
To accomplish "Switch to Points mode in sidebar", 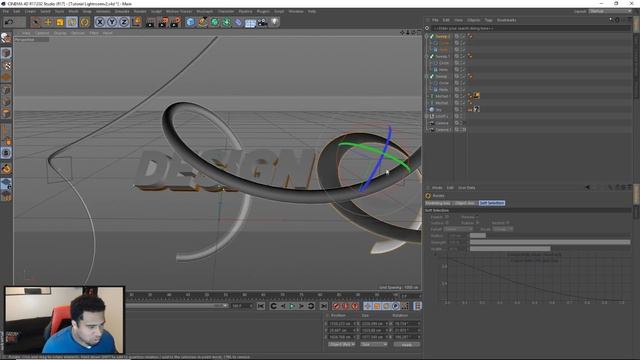I will click(6, 90).
